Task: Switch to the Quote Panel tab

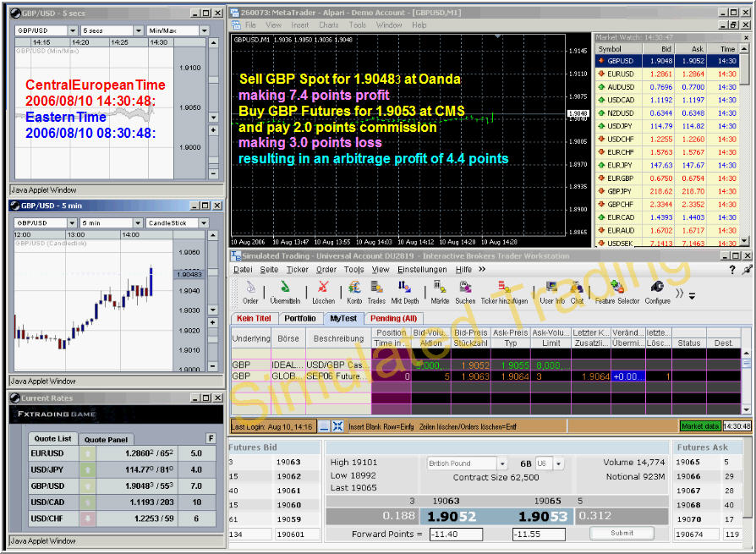Action: coord(106,439)
